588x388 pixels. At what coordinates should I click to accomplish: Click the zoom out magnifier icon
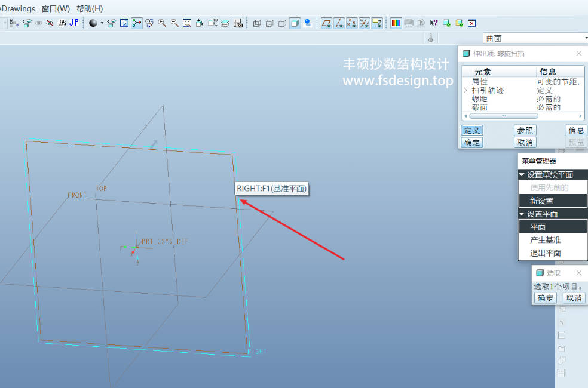pyautogui.click(x=174, y=23)
